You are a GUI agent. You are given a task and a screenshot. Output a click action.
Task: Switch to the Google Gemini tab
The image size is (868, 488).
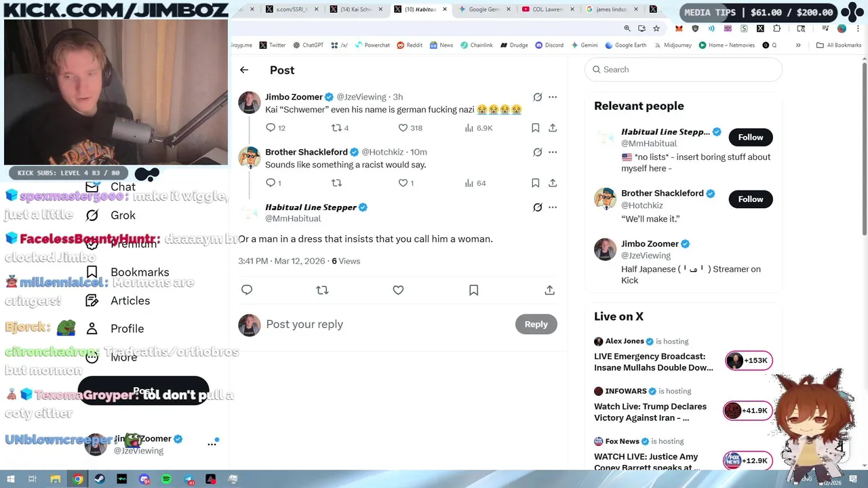[484, 9]
